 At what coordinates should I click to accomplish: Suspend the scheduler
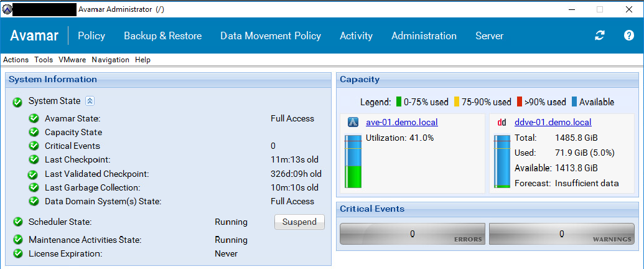299,222
